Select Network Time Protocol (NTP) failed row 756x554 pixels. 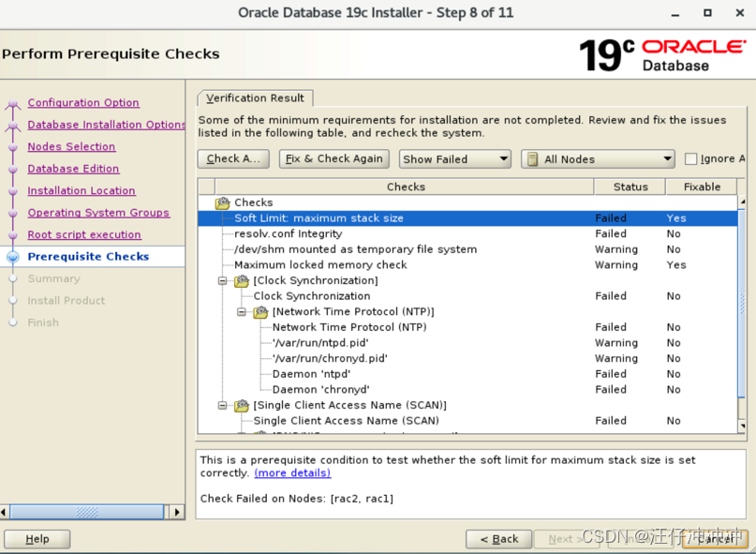(467, 327)
